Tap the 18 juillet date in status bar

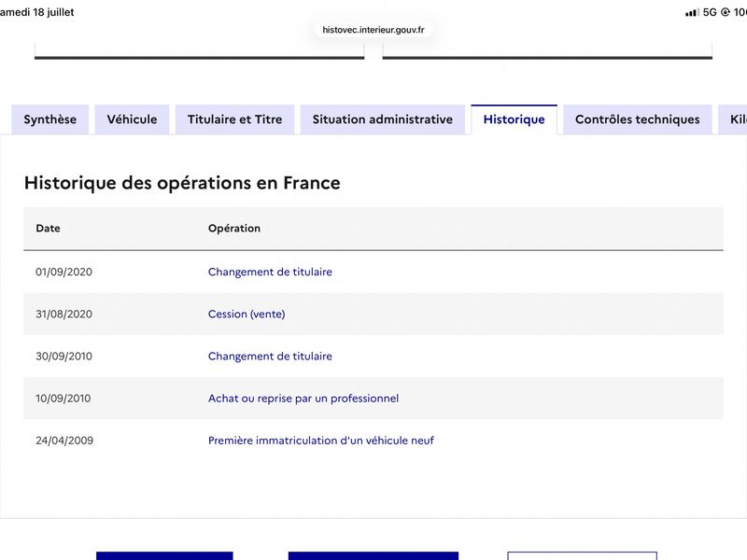53,12
